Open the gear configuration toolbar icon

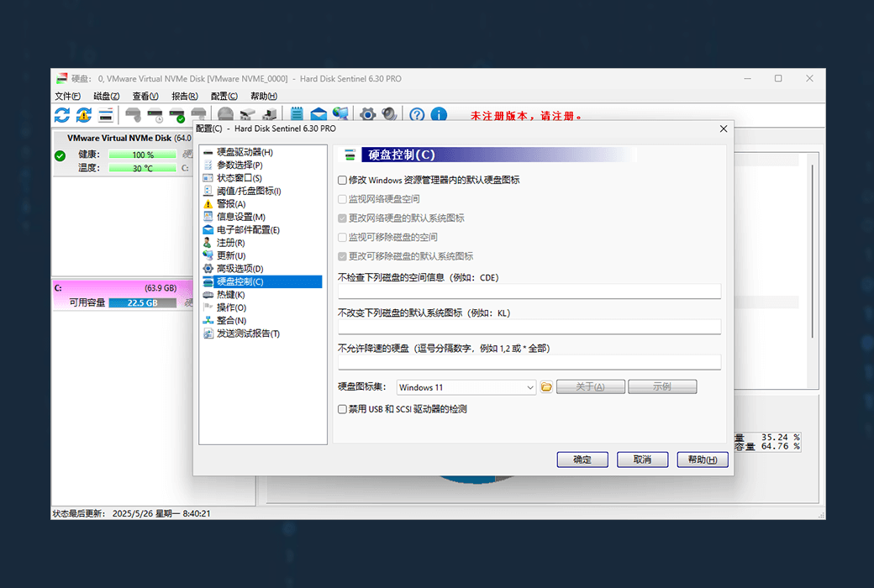367,114
